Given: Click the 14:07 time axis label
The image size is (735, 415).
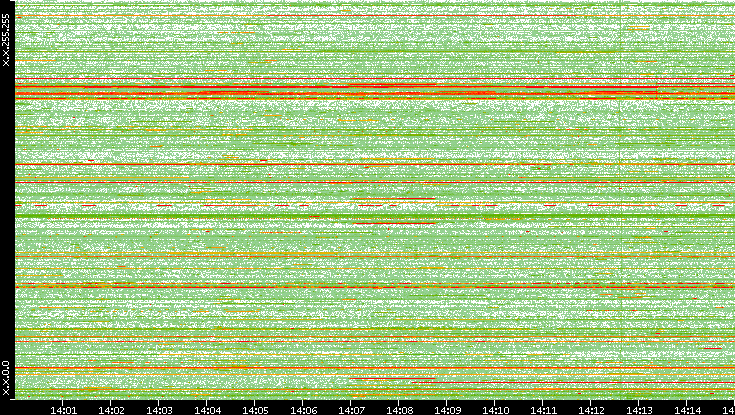Looking at the screenshot, I should (351, 410).
